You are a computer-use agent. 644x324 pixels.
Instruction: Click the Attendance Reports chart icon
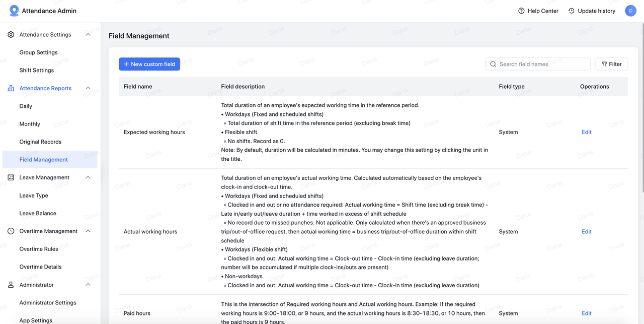(x=11, y=88)
